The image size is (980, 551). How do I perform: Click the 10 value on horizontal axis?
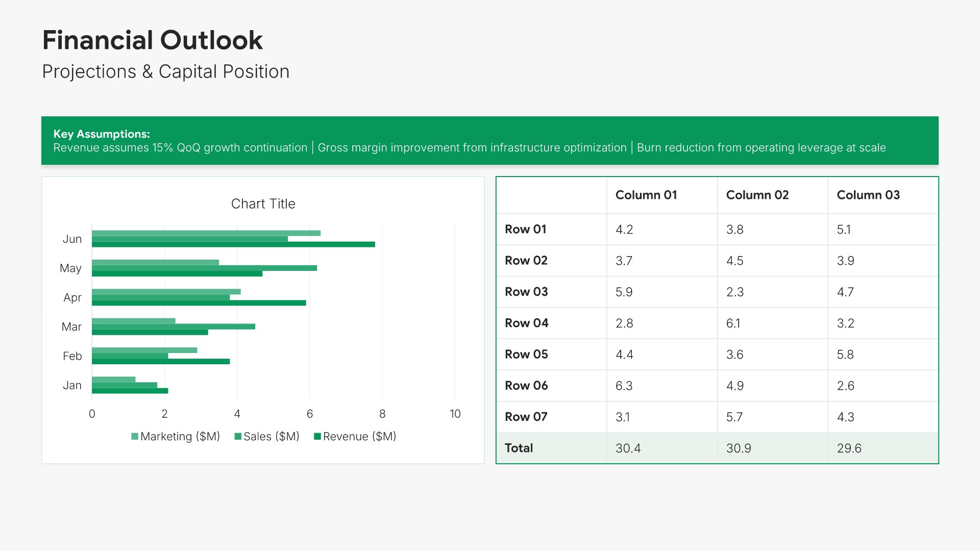(455, 414)
